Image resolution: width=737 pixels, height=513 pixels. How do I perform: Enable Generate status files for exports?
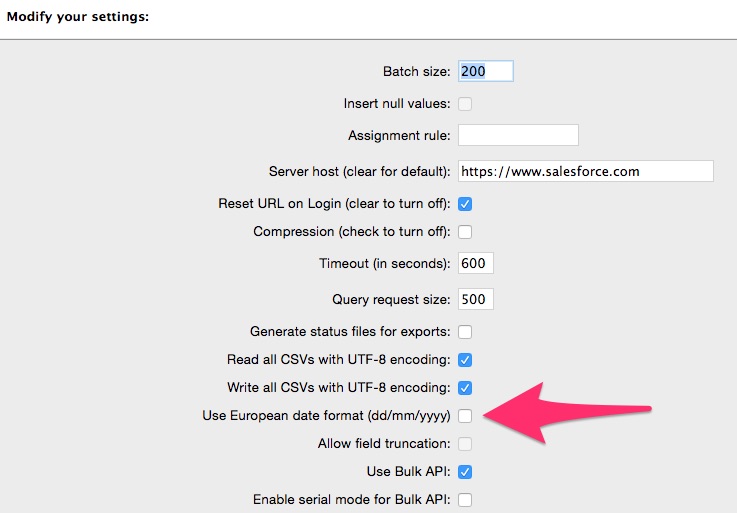click(x=465, y=332)
